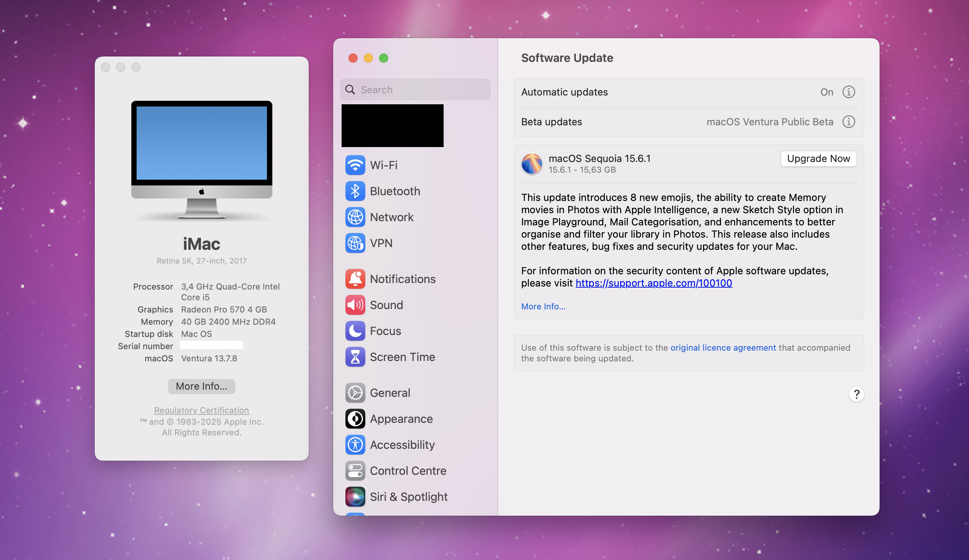Select Screen Time hourglass icon
This screenshot has height=560, width=969.
click(355, 357)
